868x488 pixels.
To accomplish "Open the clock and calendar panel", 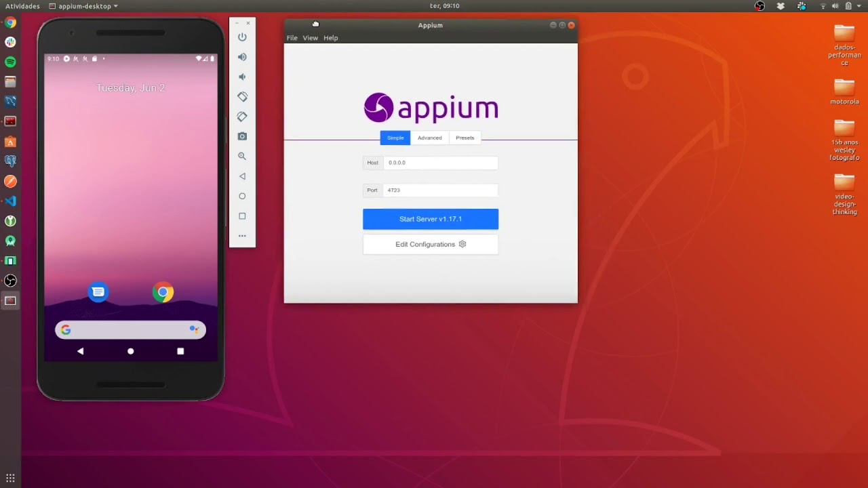I will (x=445, y=6).
